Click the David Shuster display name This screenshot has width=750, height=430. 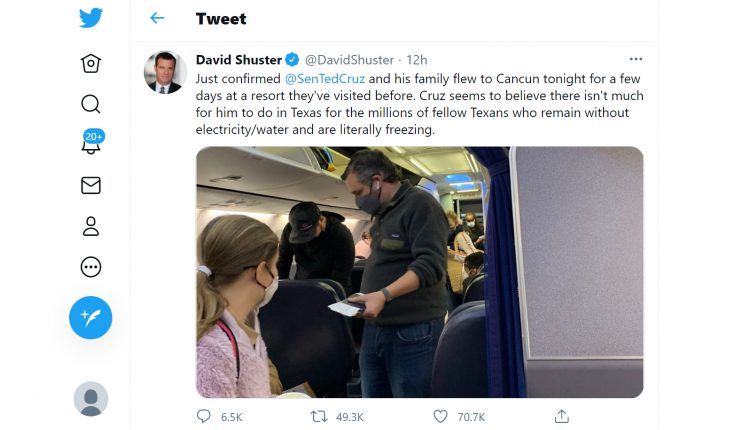click(x=238, y=60)
